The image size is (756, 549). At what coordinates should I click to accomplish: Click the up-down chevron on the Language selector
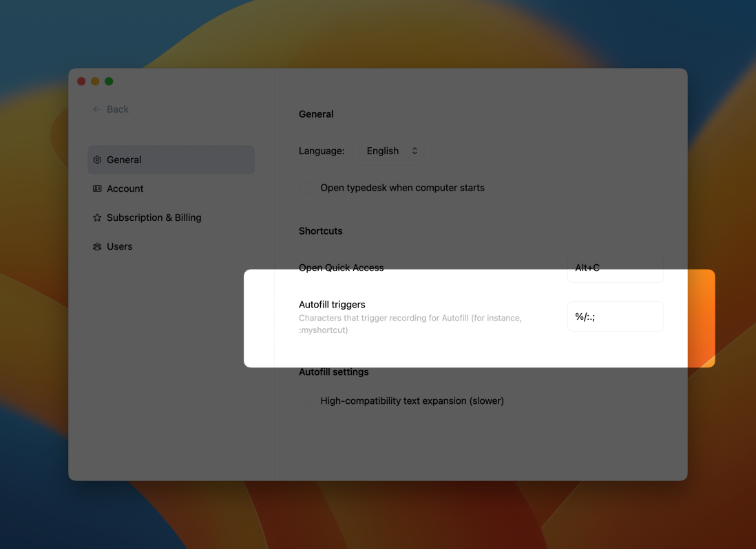point(414,151)
